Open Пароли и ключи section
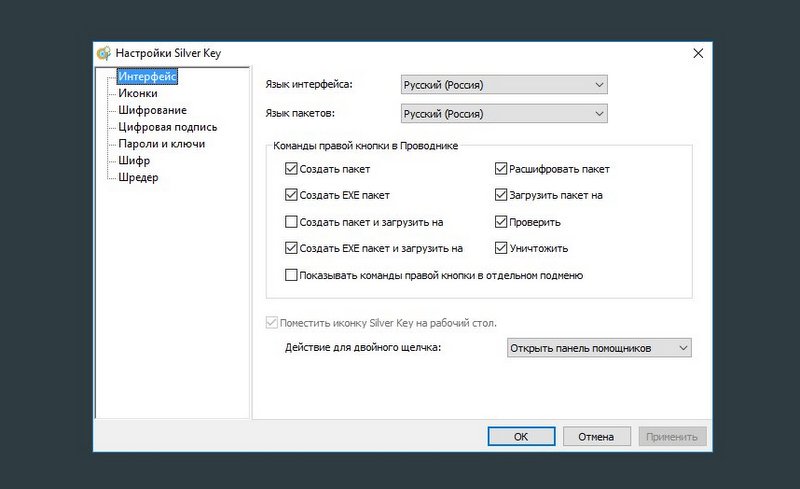Viewport: 800px width, 489px height. pos(161,144)
